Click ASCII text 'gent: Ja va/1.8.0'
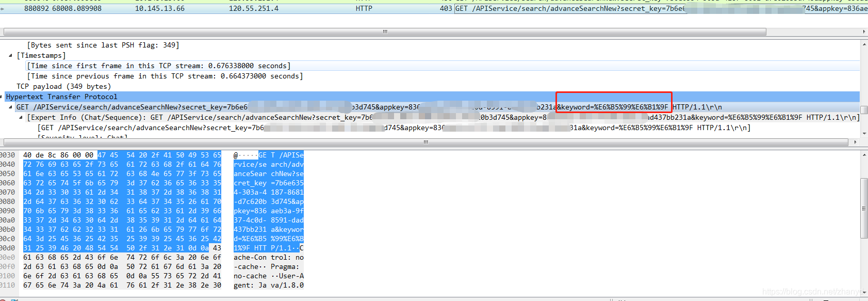The height and width of the screenshot is (301, 868). 269,285
